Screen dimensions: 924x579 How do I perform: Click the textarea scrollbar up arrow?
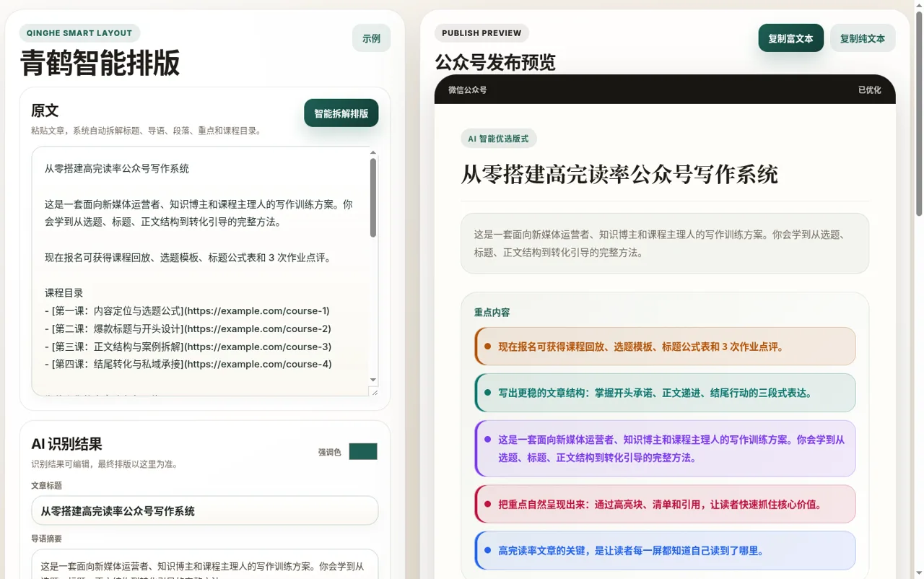click(x=373, y=152)
